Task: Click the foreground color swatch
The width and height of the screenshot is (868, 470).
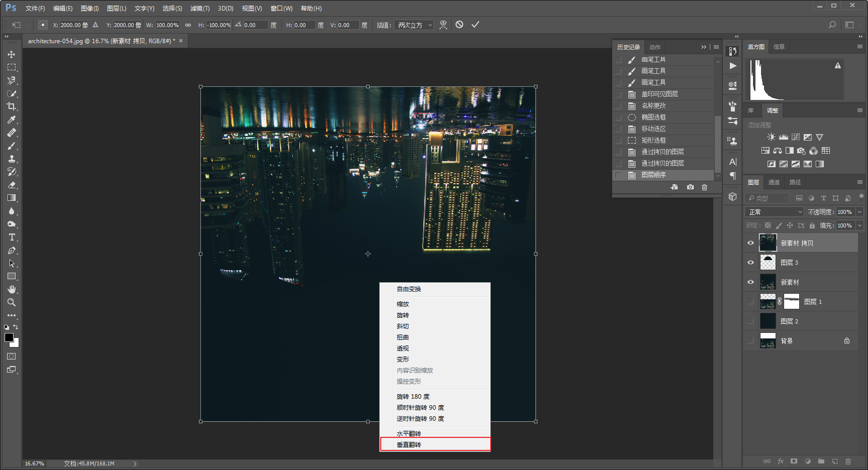Action: coord(9,337)
